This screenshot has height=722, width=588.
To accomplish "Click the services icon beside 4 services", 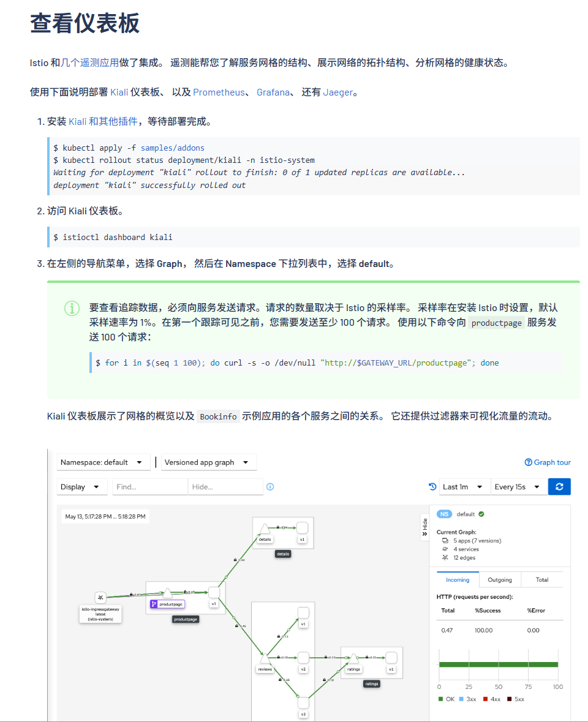I will point(445,549).
